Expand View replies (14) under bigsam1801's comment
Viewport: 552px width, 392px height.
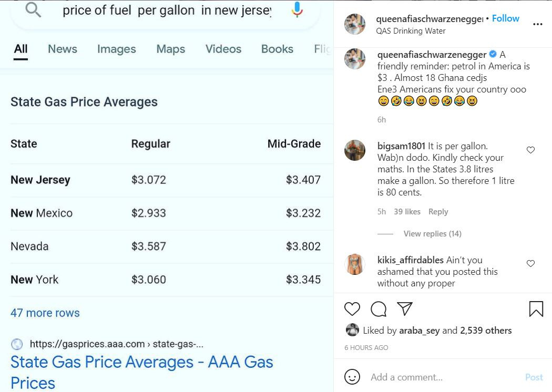coord(432,233)
